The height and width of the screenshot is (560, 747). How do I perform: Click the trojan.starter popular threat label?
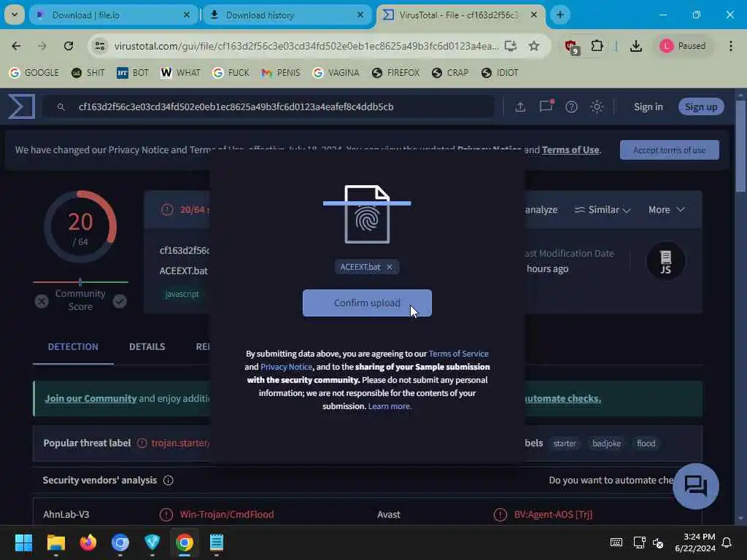180,443
